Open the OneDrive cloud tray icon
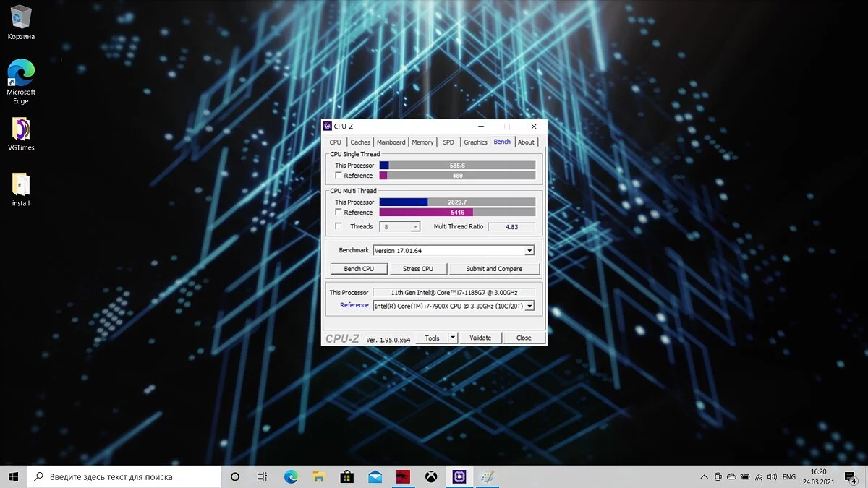868x488 pixels. coord(731,477)
